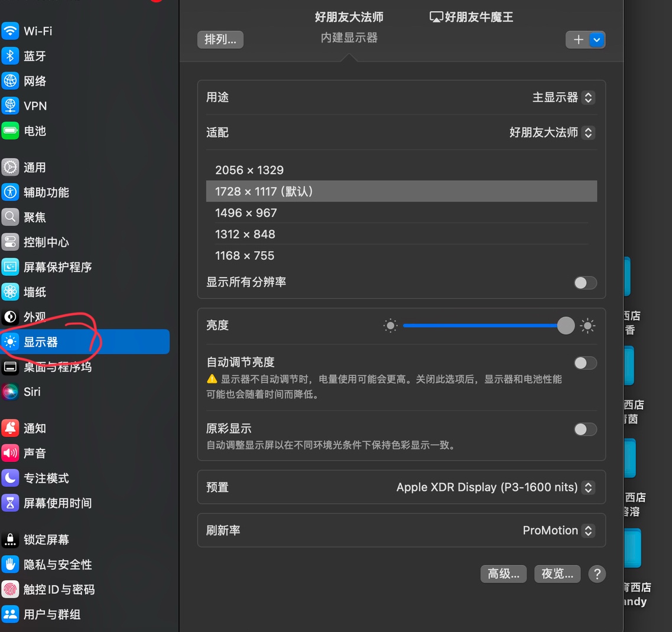Open Users & Groups (用户与群组) icon
The height and width of the screenshot is (632, 672).
(x=10, y=614)
